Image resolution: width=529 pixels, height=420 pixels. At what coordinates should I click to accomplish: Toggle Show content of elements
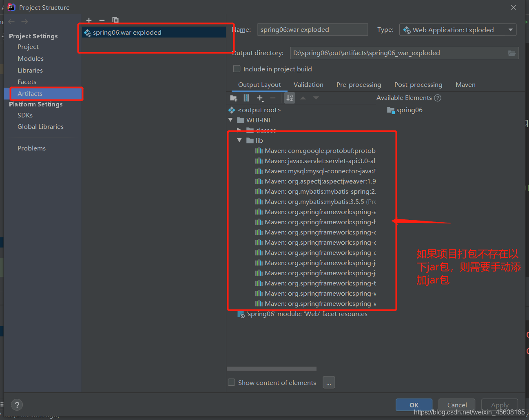[231, 382]
